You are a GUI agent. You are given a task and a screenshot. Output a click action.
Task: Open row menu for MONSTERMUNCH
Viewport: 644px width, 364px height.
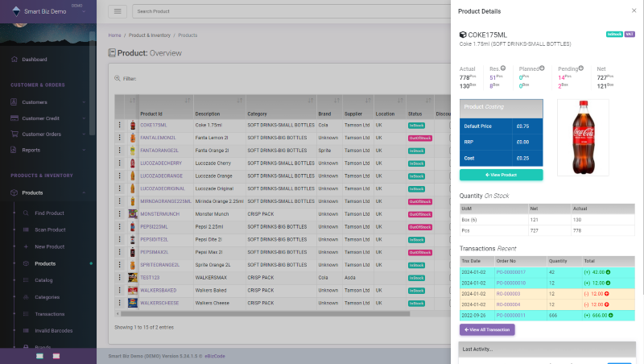[x=119, y=213]
